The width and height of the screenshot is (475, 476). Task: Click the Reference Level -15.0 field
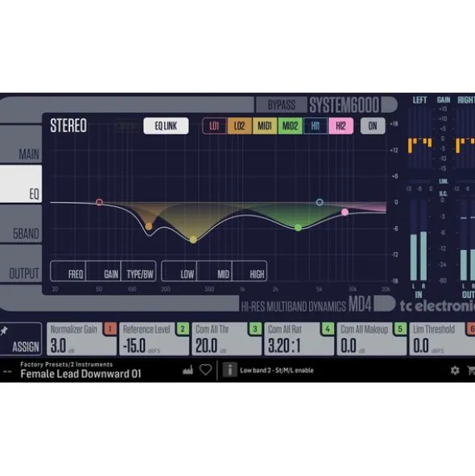point(155,339)
